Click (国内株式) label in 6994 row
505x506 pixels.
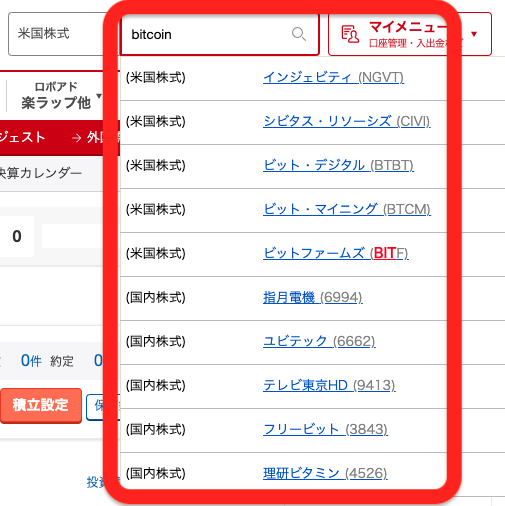click(x=156, y=298)
